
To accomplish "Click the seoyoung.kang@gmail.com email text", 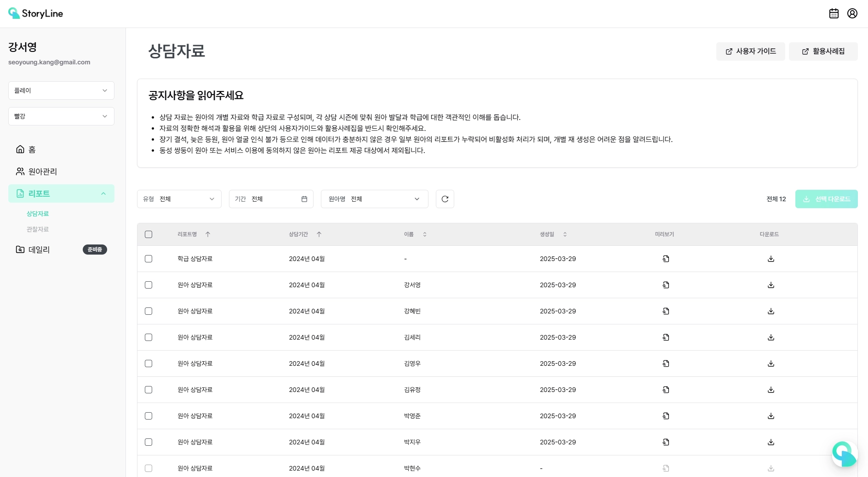I will (49, 62).
